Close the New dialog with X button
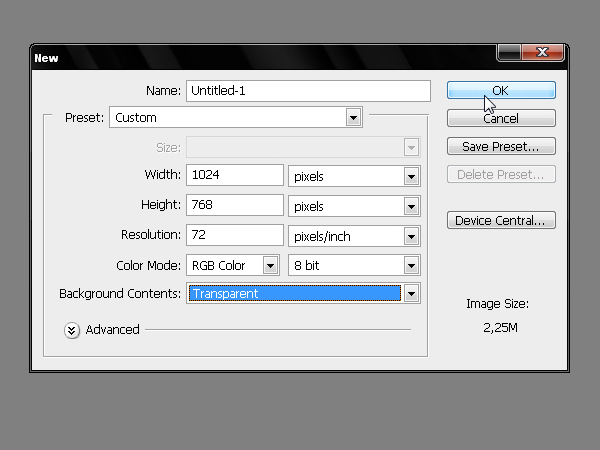This screenshot has height=450, width=600. tap(543, 52)
